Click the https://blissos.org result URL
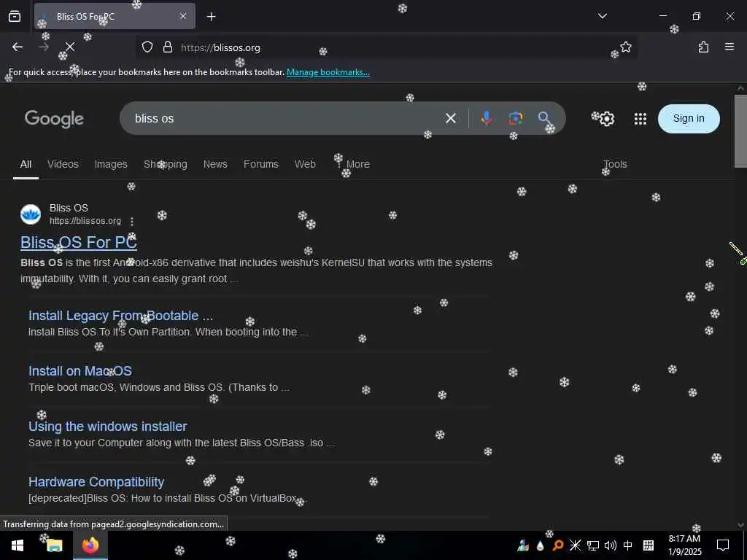Viewport: 747px width, 560px height. (85, 222)
